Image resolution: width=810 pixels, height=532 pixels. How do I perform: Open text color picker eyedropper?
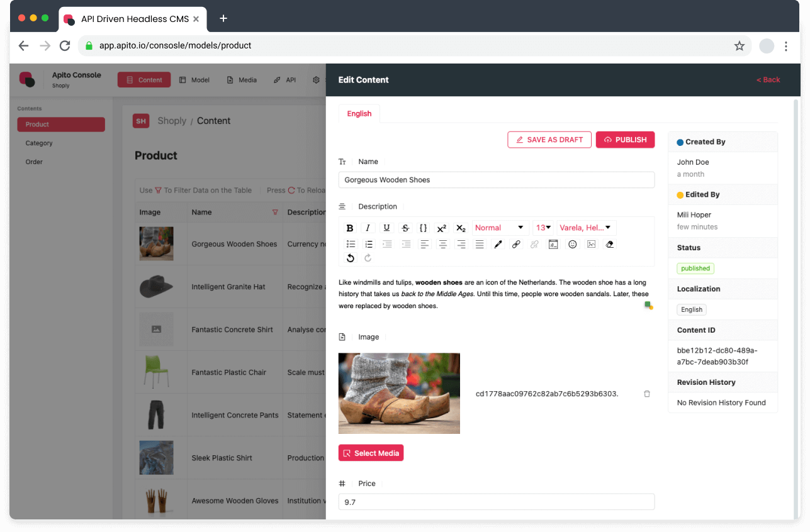pos(498,244)
